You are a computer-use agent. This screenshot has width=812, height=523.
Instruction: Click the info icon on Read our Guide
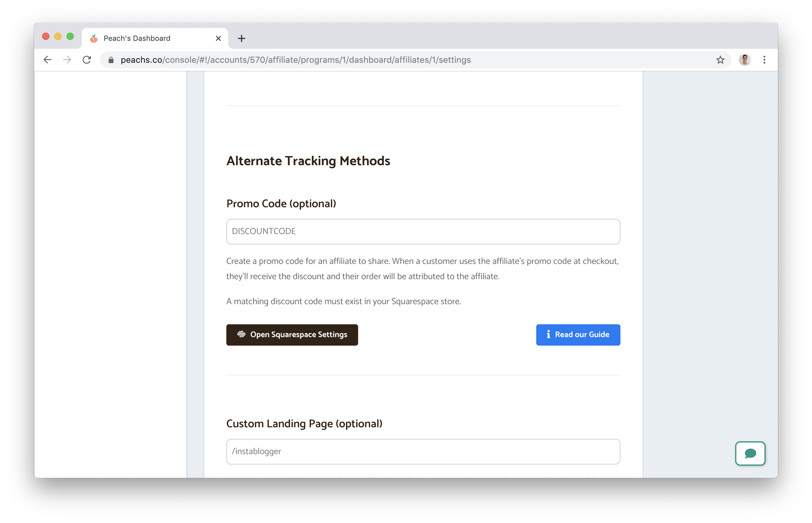tap(548, 335)
